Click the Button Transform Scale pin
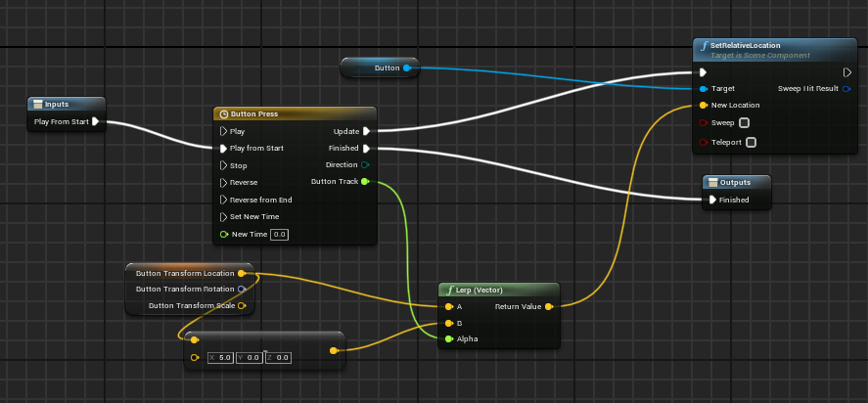The width and height of the screenshot is (868, 403). click(x=242, y=305)
